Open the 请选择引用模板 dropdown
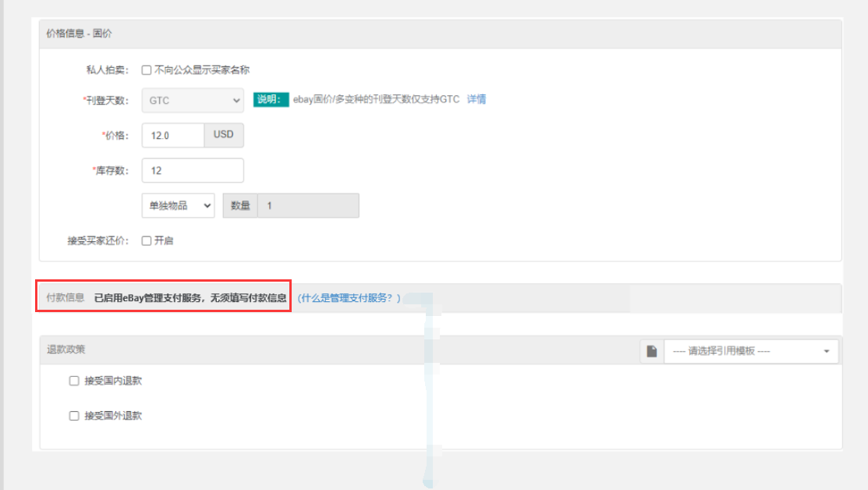This screenshot has width=868, height=490. point(751,351)
